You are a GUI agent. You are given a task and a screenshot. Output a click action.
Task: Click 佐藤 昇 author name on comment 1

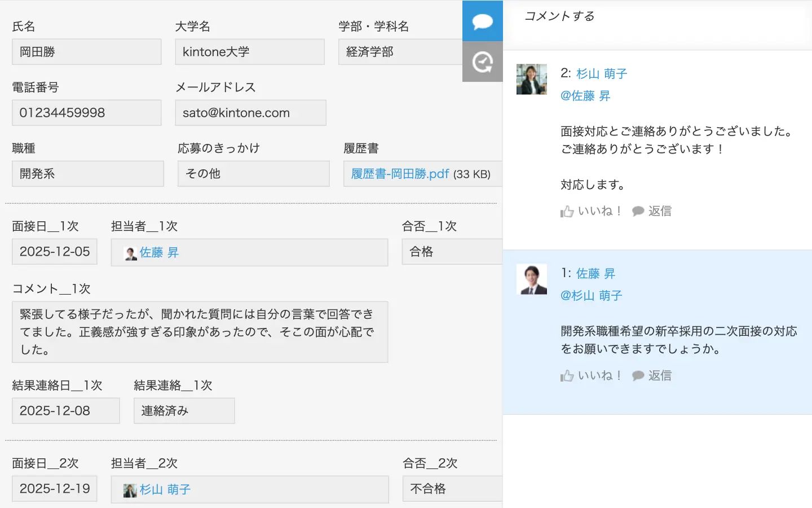[x=595, y=274]
